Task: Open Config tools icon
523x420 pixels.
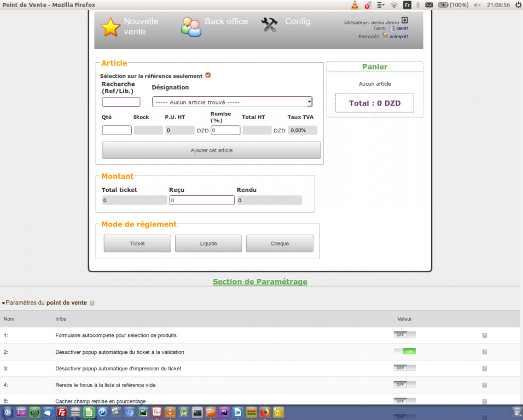Action: point(269,25)
